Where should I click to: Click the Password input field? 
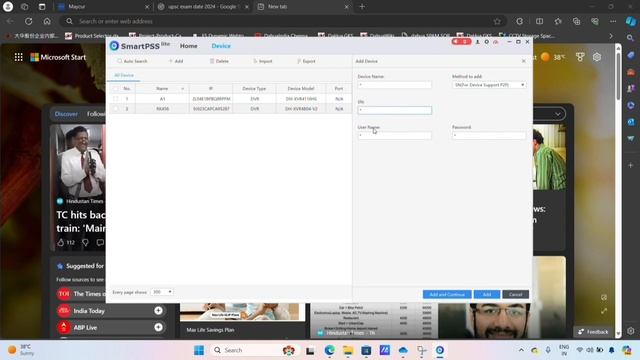point(489,136)
